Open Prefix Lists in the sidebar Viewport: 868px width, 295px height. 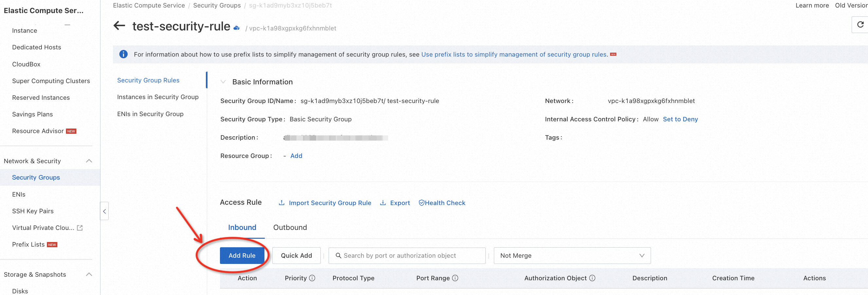click(28, 245)
